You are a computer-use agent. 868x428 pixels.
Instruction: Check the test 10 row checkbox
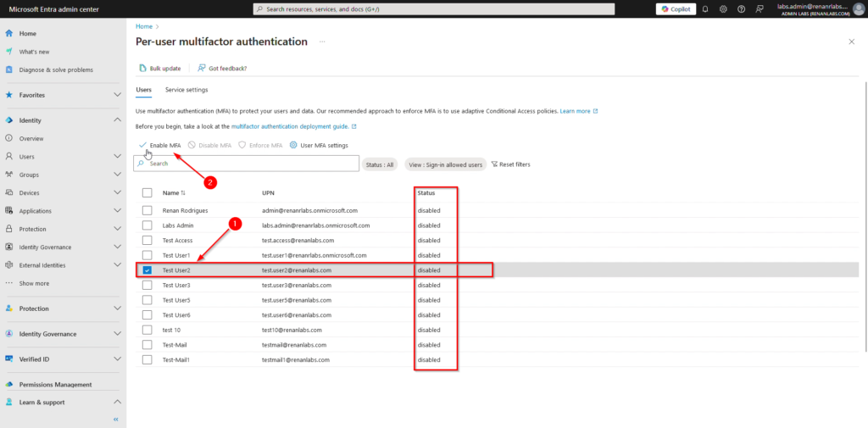coord(147,330)
